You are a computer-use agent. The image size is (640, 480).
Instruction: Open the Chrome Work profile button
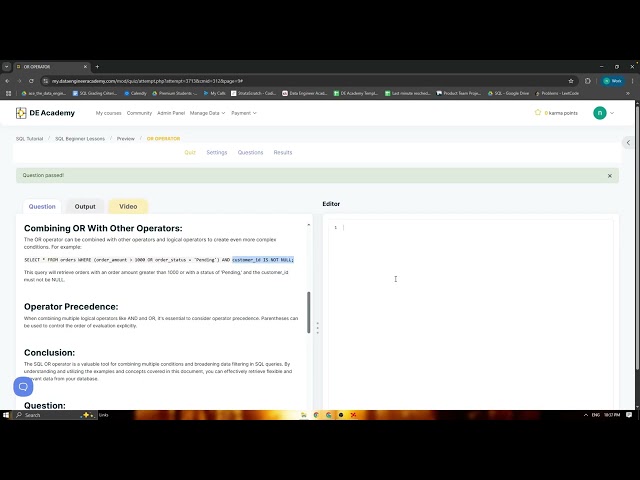pos(613,81)
